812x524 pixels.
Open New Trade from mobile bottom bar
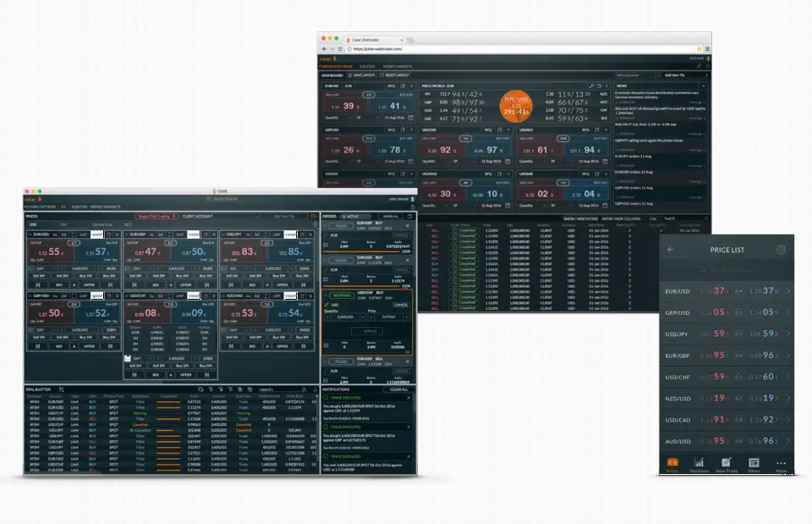click(x=727, y=465)
